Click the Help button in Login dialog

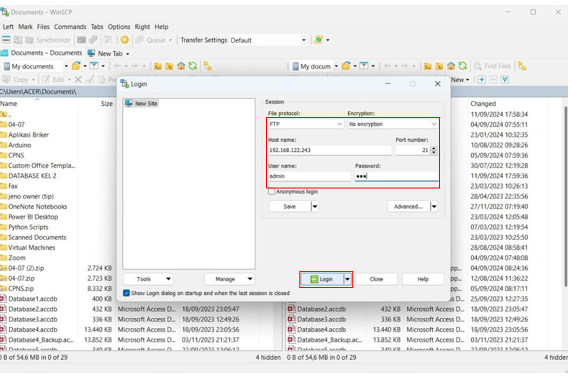423,279
